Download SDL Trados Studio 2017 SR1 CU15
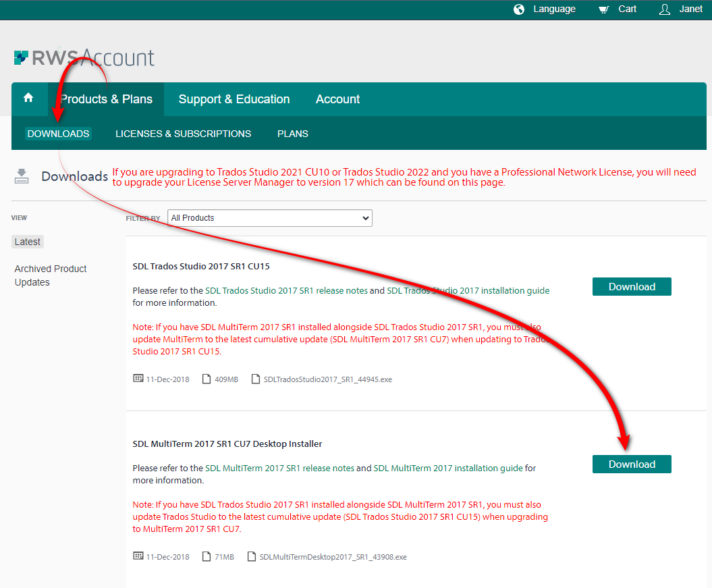 point(632,286)
